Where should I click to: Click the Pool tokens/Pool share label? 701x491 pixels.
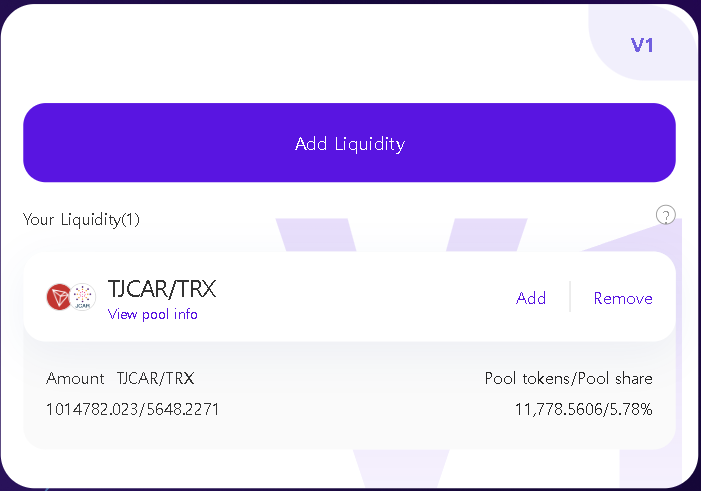tap(568, 378)
